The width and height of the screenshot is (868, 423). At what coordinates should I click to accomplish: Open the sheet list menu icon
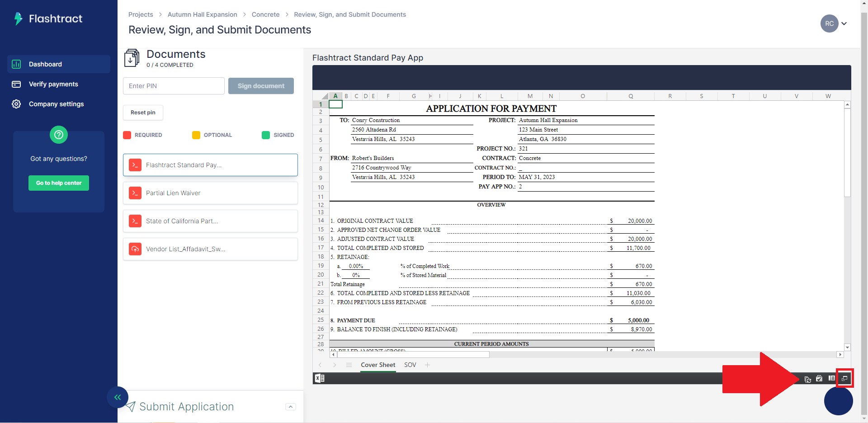coord(349,365)
